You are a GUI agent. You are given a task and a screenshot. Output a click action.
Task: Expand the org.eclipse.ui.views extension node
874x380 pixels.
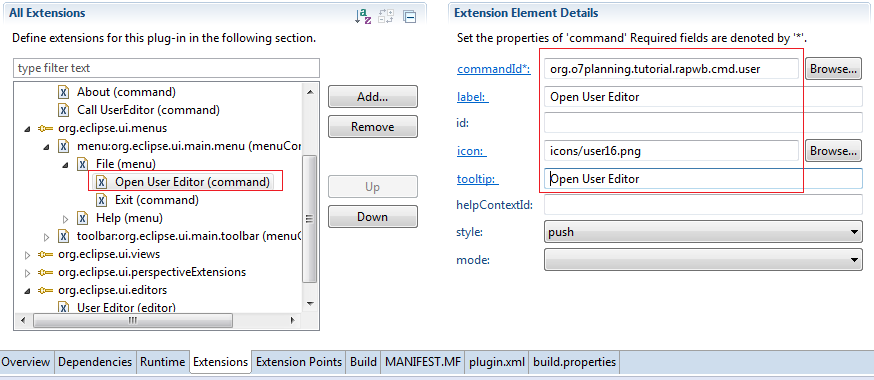pos(27,254)
